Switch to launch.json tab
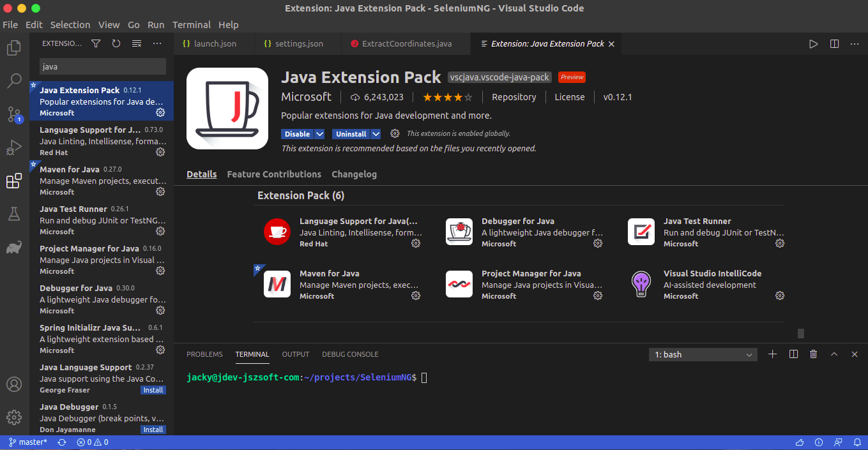 click(x=214, y=44)
